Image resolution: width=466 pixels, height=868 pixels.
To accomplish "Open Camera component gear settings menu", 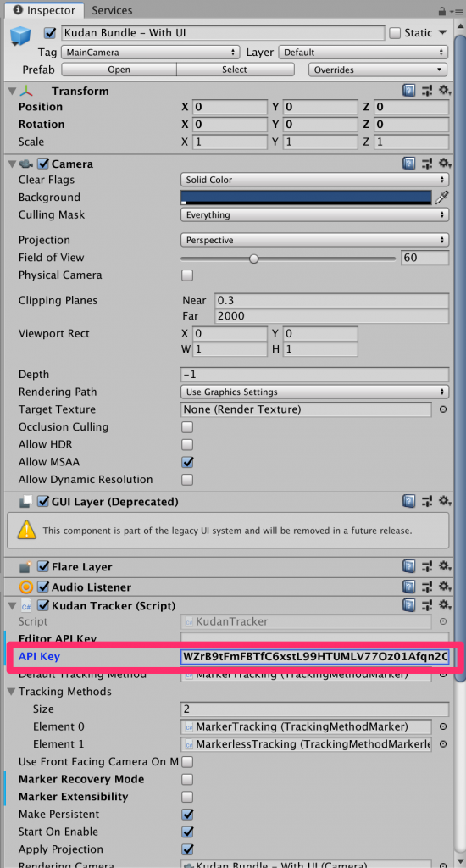I will click(445, 164).
